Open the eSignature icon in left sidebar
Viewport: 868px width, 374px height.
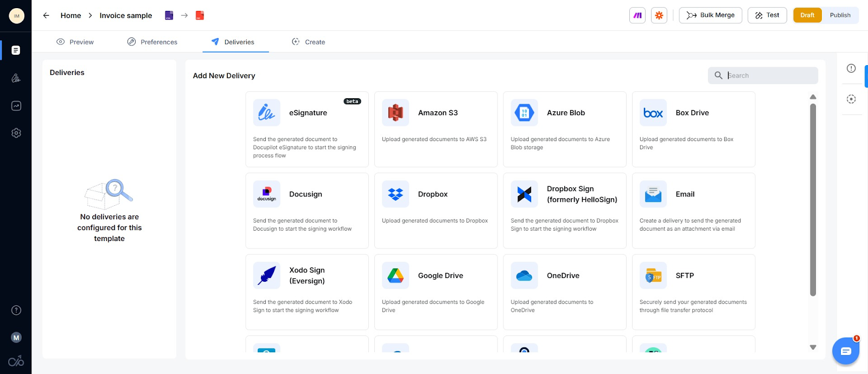point(16,78)
